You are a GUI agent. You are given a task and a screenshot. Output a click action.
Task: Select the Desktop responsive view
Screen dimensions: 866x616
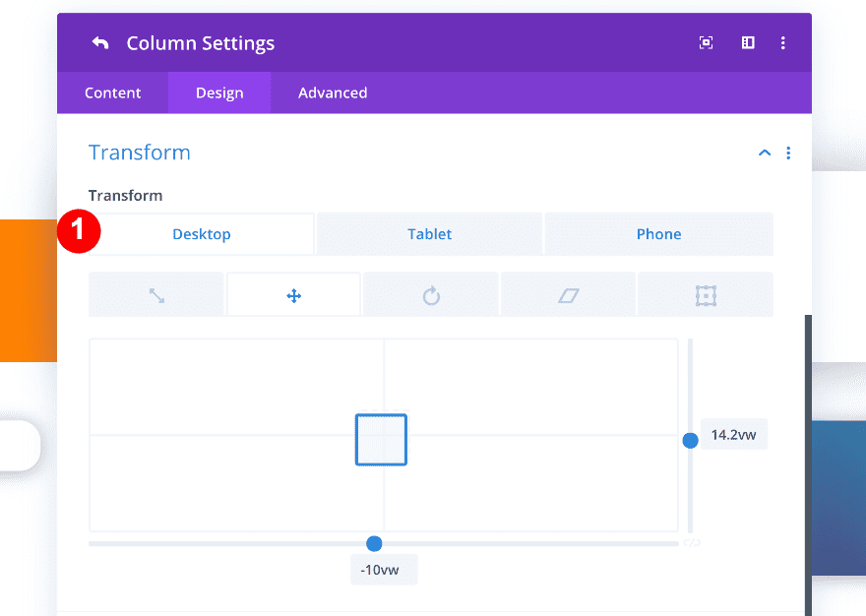[x=201, y=233]
